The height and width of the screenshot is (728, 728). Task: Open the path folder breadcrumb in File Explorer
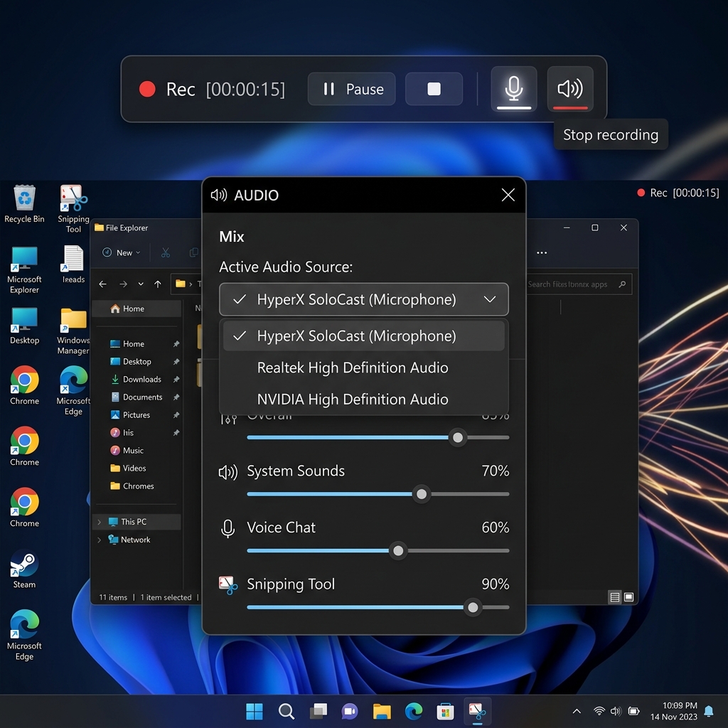click(x=181, y=284)
